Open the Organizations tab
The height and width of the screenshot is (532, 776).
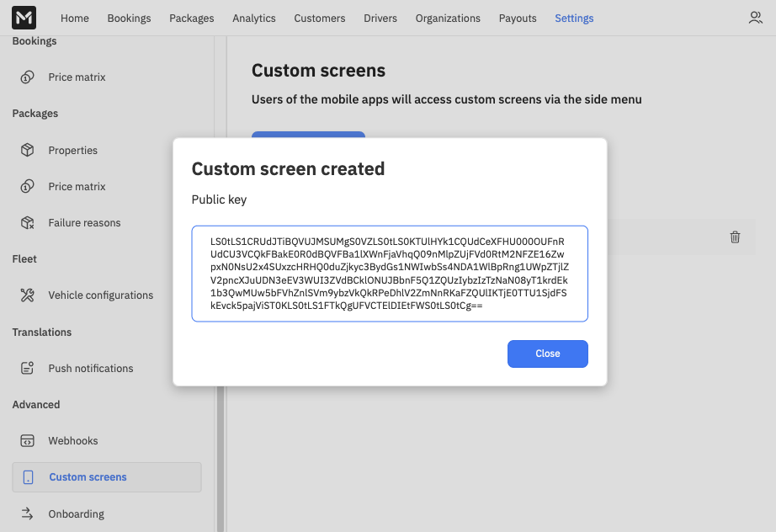[x=448, y=19]
